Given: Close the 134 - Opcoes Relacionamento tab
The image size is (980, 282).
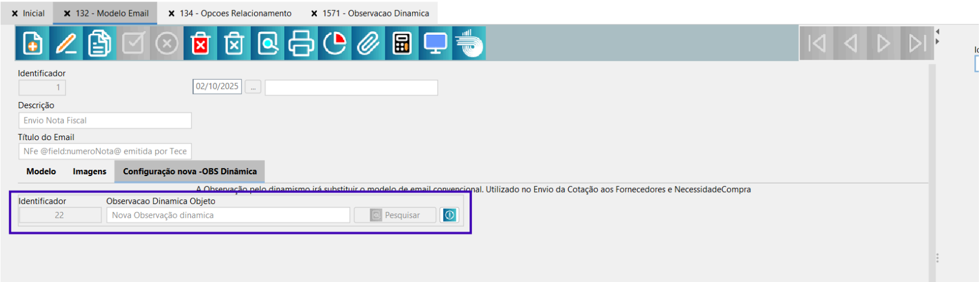Looking at the screenshot, I should 171,13.
